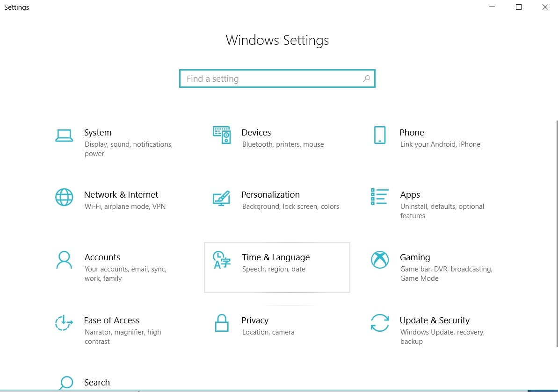Open the Privacy title
This screenshot has height=392, width=558.
255,321
